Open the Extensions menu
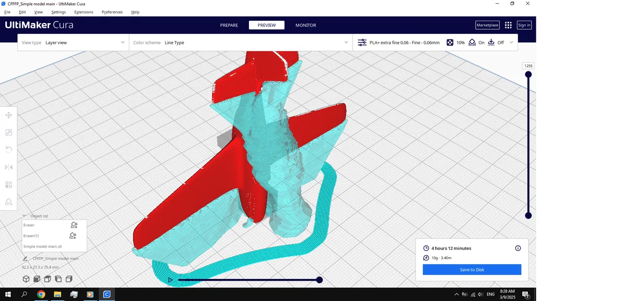The width and height of the screenshot is (644, 301). (83, 12)
